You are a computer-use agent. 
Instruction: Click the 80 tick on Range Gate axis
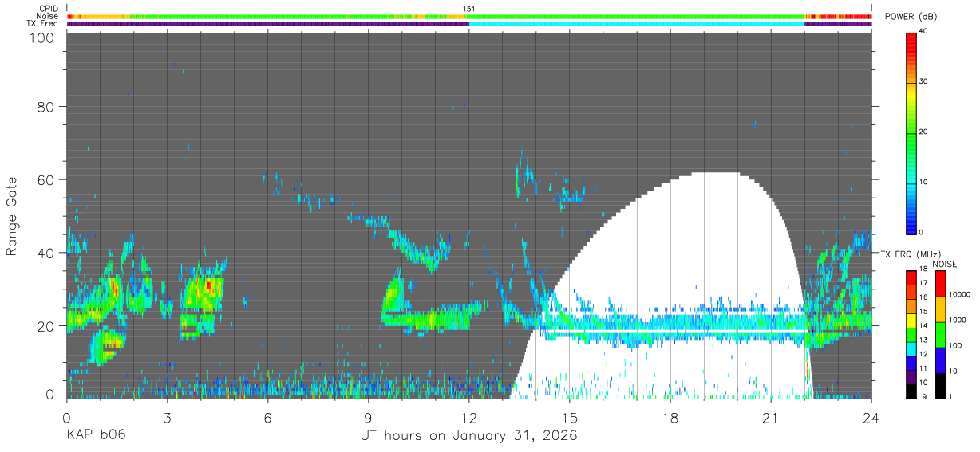[45, 105]
